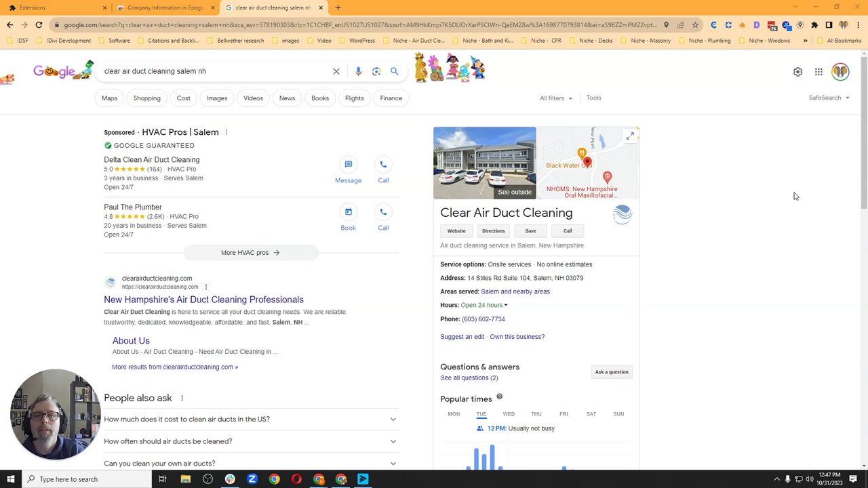The width and height of the screenshot is (868, 488).
Task: Filter results by Shopping
Action: coord(146,98)
